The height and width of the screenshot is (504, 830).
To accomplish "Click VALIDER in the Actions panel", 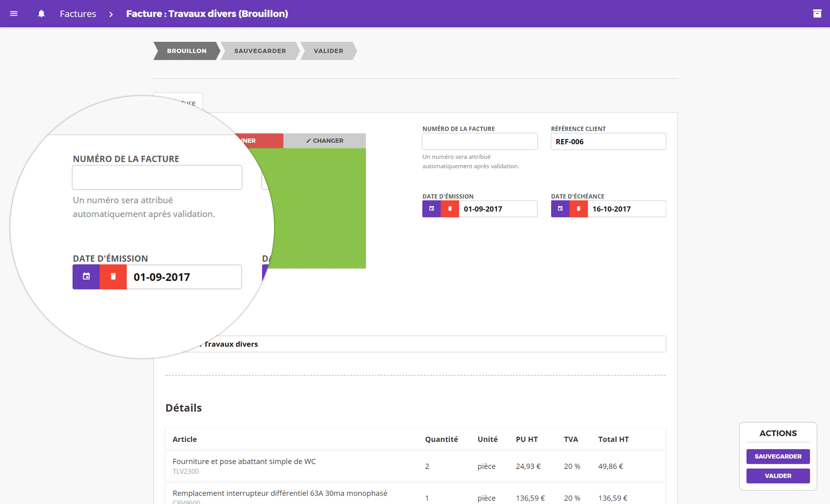I will point(778,476).
